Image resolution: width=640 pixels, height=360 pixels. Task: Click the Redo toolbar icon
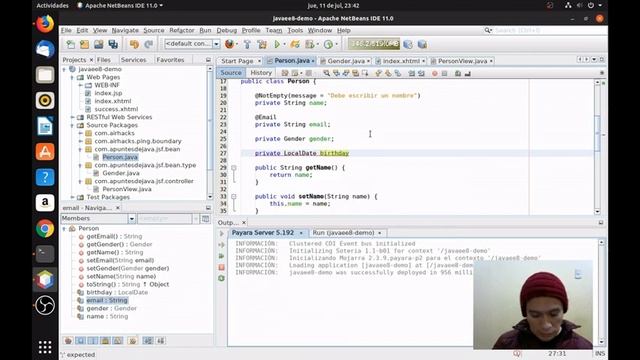click(149, 44)
